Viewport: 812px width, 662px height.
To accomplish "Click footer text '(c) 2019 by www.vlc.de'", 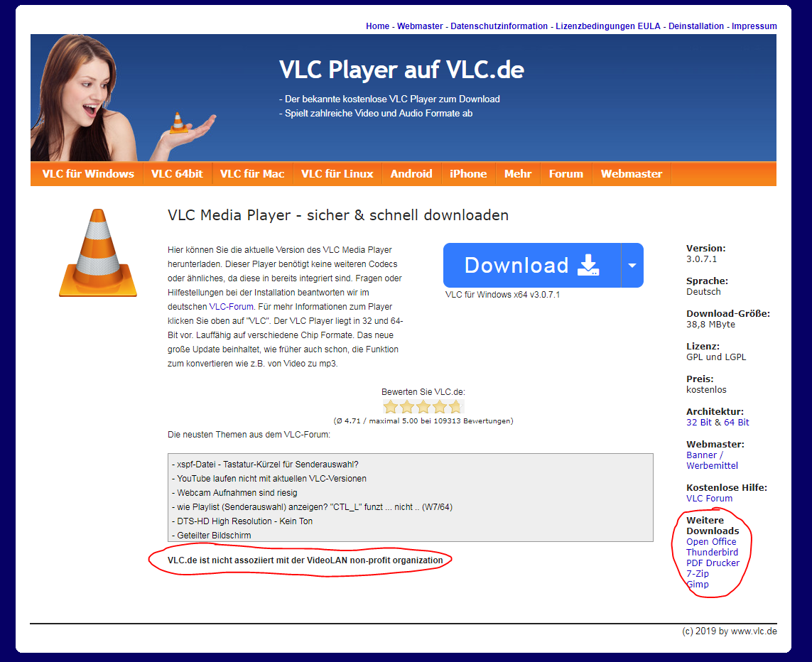I will coord(729,631).
